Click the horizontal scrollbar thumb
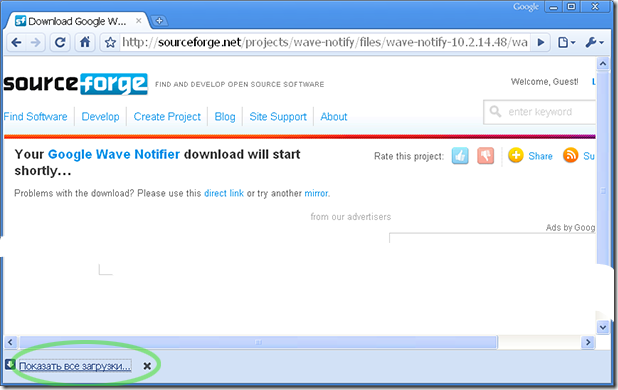Image resolution: width=618 pixels, height=390 pixels. point(259,342)
